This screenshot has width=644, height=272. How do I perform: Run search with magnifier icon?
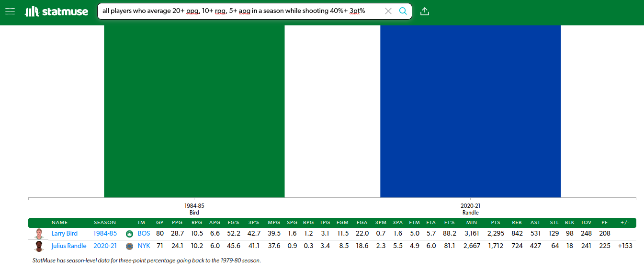[403, 11]
